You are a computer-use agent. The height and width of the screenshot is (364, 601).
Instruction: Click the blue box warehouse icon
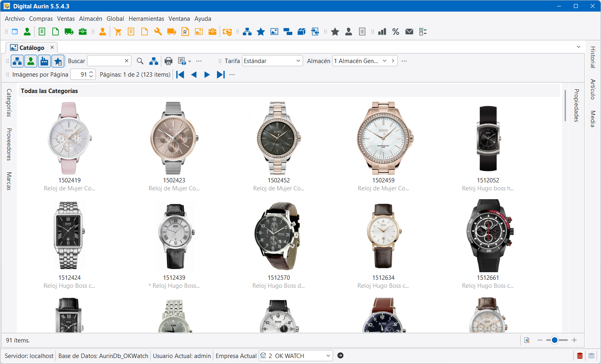pyautogui.click(x=301, y=32)
